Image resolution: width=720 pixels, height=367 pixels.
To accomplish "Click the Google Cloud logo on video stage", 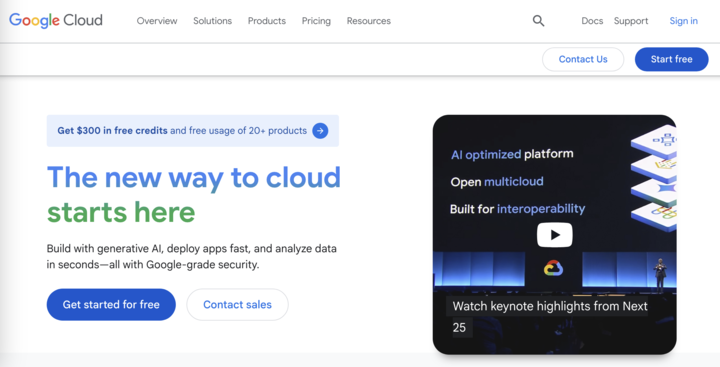I will pos(553,268).
